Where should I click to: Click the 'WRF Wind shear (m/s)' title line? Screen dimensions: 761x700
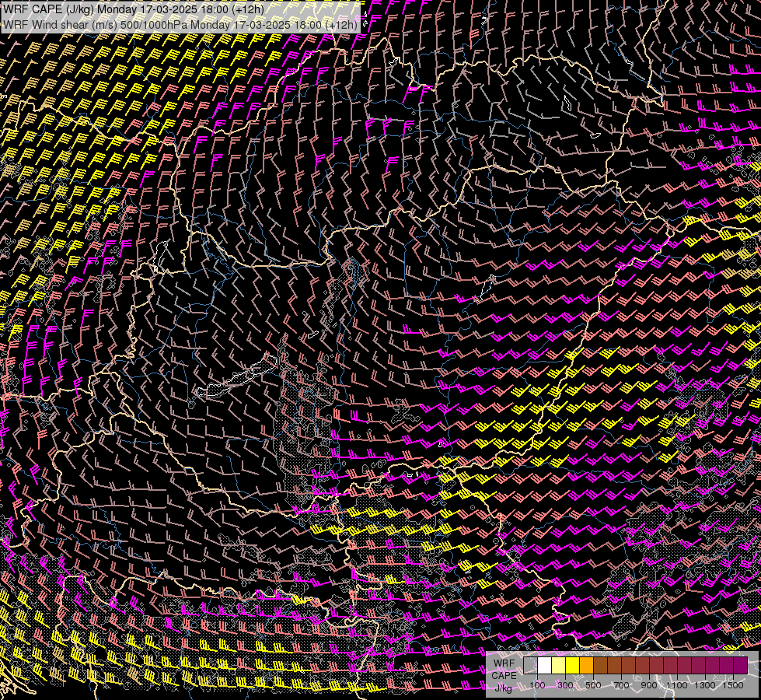(180, 24)
